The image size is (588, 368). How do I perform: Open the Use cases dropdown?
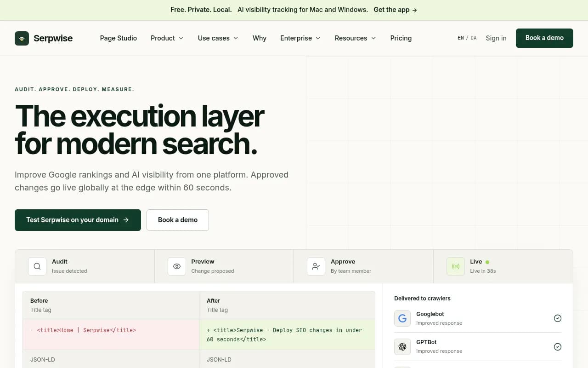click(x=218, y=38)
